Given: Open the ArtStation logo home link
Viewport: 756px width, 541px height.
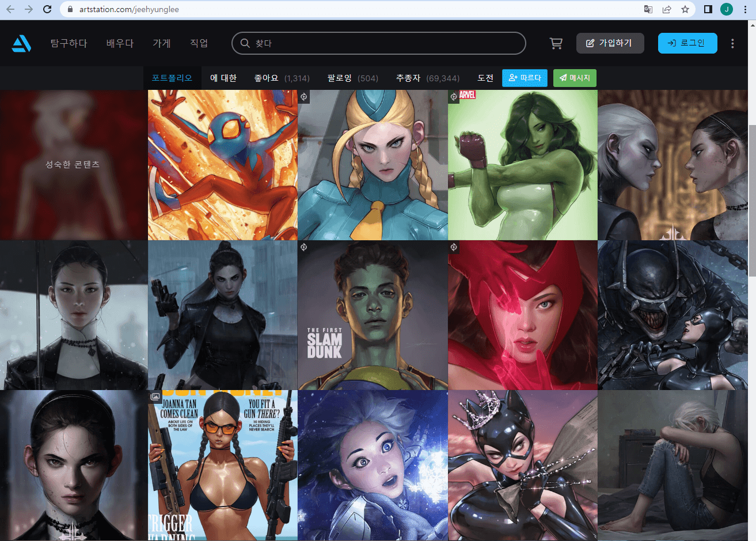Looking at the screenshot, I should pyautogui.click(x=21, y=43).
